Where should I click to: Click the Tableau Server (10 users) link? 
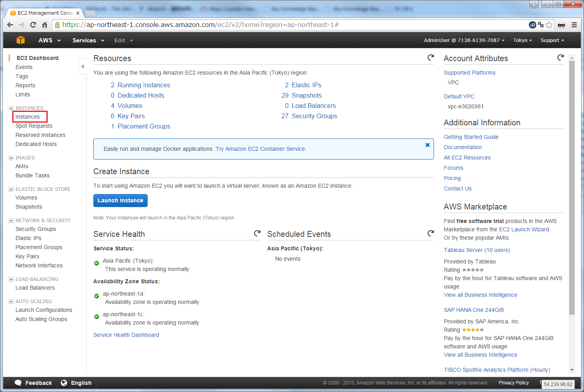(477, 250)
